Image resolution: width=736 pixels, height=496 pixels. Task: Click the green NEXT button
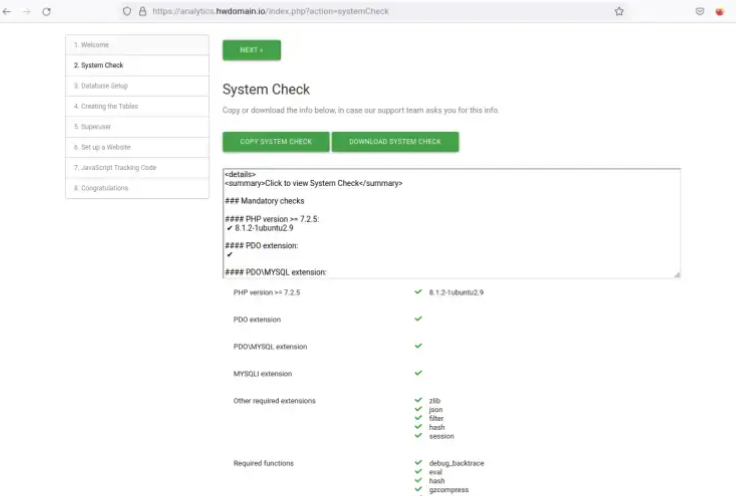(x=252, y=50)
